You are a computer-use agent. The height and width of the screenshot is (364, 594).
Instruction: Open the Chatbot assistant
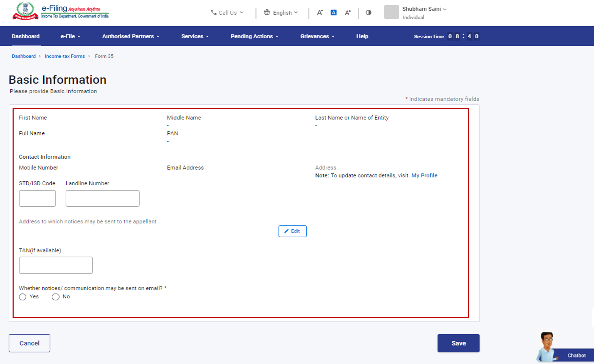tap(576, 355)
